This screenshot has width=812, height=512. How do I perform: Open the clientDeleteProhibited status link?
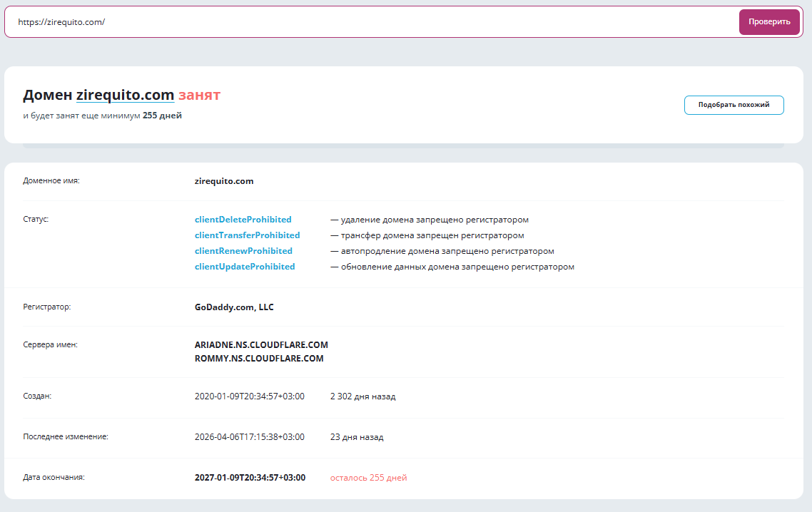(243, 220)
